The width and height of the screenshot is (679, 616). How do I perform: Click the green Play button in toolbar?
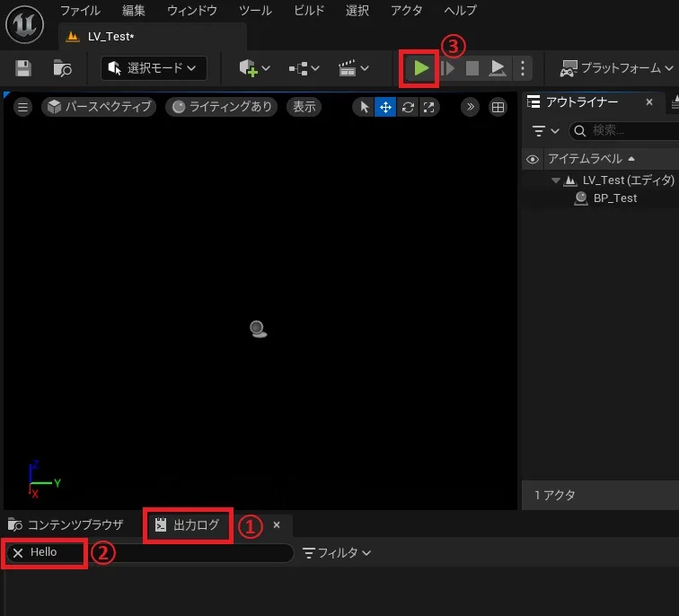click(x=420, y=68)
